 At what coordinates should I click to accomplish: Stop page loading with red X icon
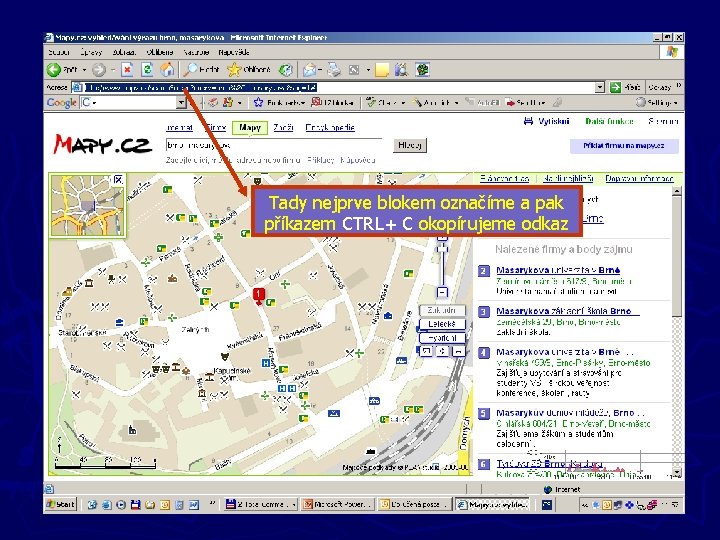coord(127,70)
